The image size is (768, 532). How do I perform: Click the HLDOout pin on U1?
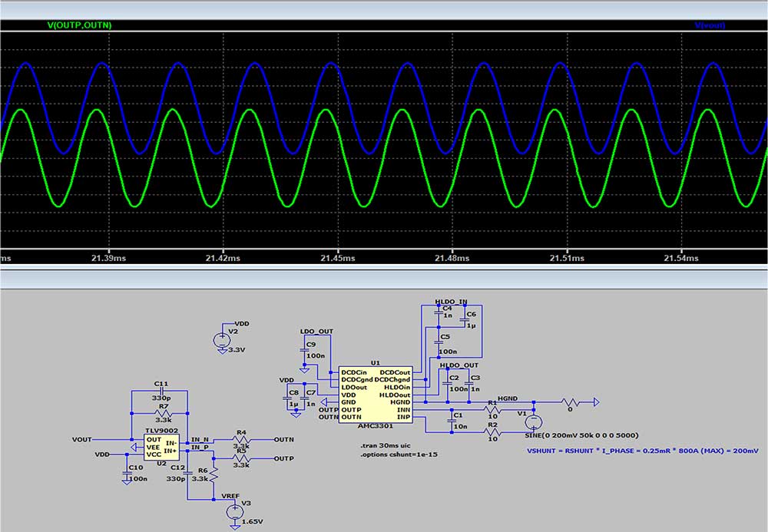[395, 395]
